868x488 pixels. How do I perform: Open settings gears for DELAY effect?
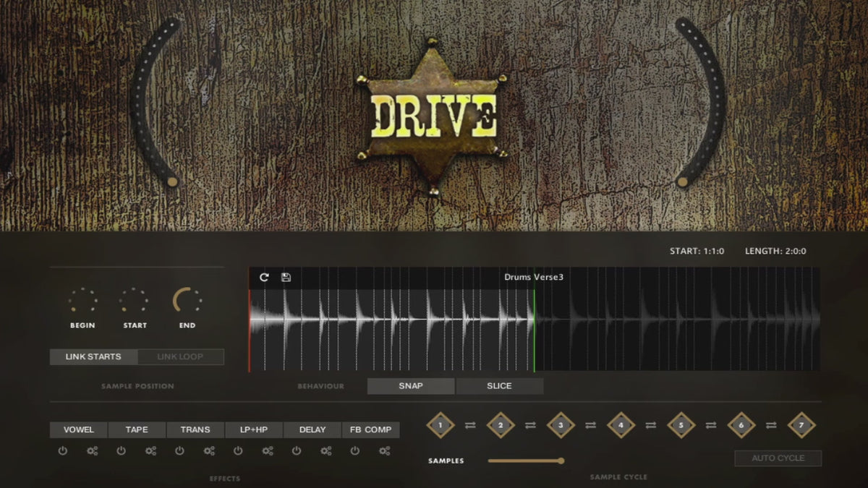pos(325,451)
